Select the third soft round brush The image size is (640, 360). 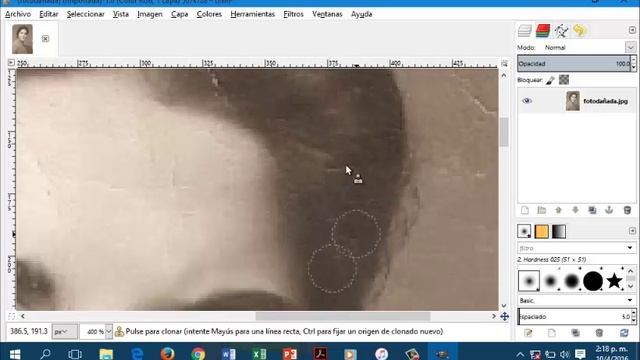[571, 281]
